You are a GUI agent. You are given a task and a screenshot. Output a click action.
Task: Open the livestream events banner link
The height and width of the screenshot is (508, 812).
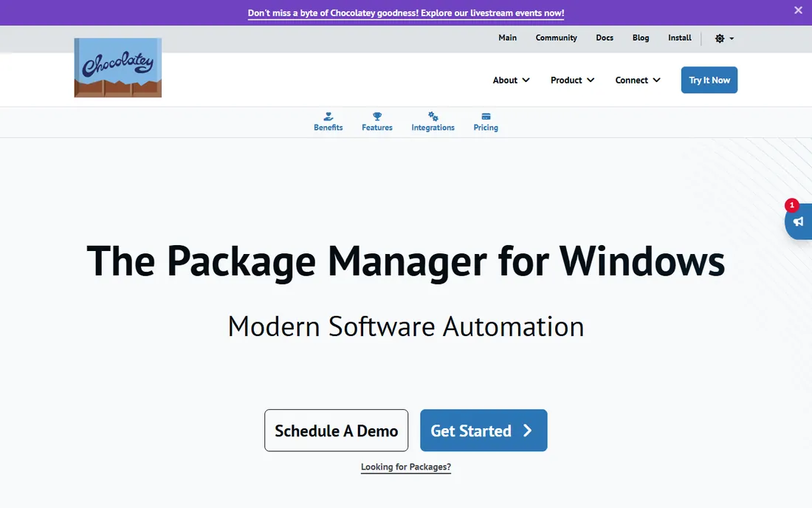(406, 13)
